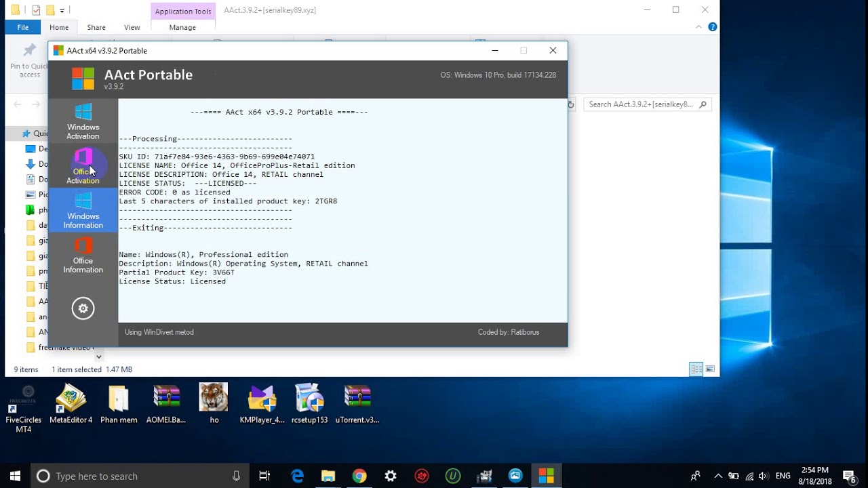
Task: Click the Partial Product Key: 3V66T line
Action: click(x=177, y=272)
